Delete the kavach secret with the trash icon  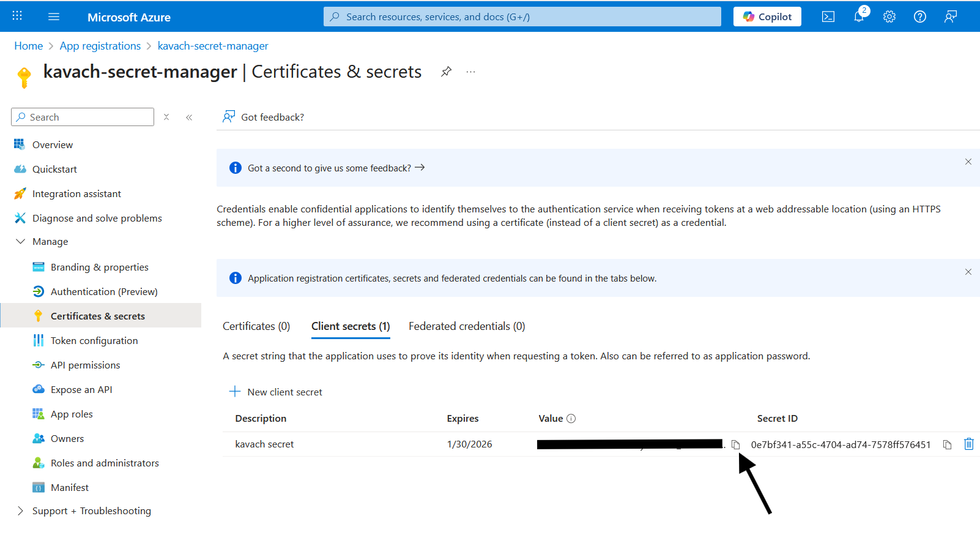[969, 444]
